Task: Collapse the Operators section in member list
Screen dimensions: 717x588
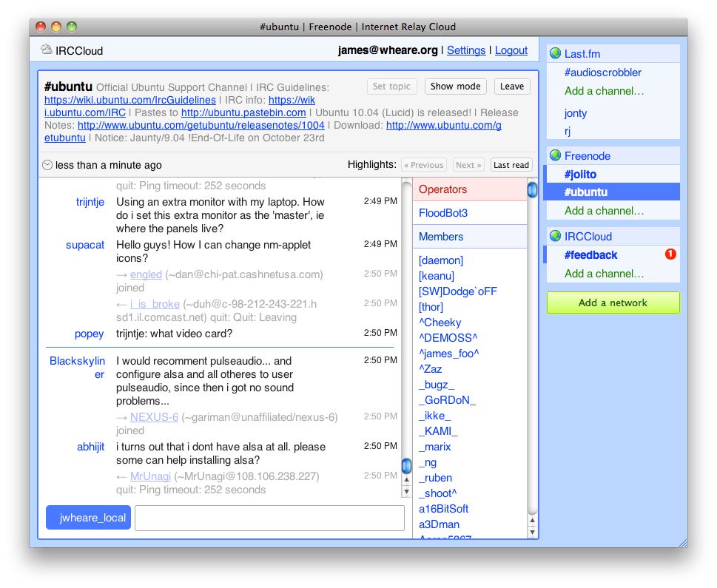Action: click(x=445, y=189)
